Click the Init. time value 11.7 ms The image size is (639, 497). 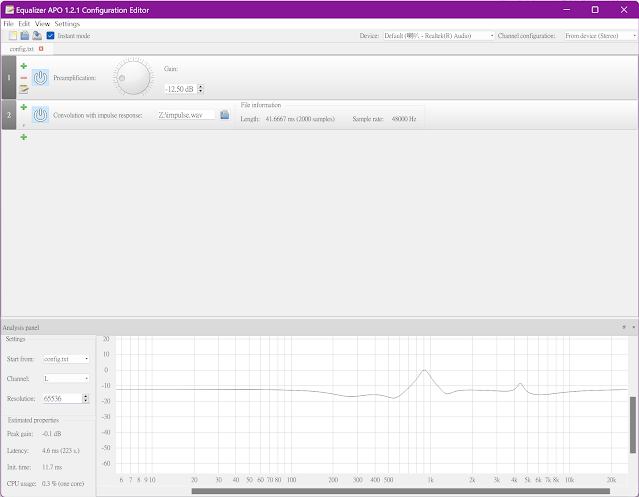[x=52, y=467]
